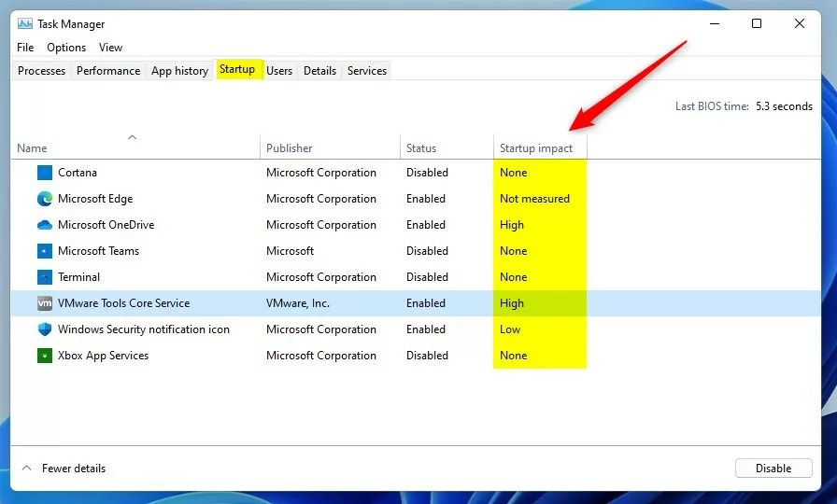The width and height of the screenshot is (837, 504).
Task: Click the VMware, Inc. publisher cell
Action: click(x=298, y=303)
